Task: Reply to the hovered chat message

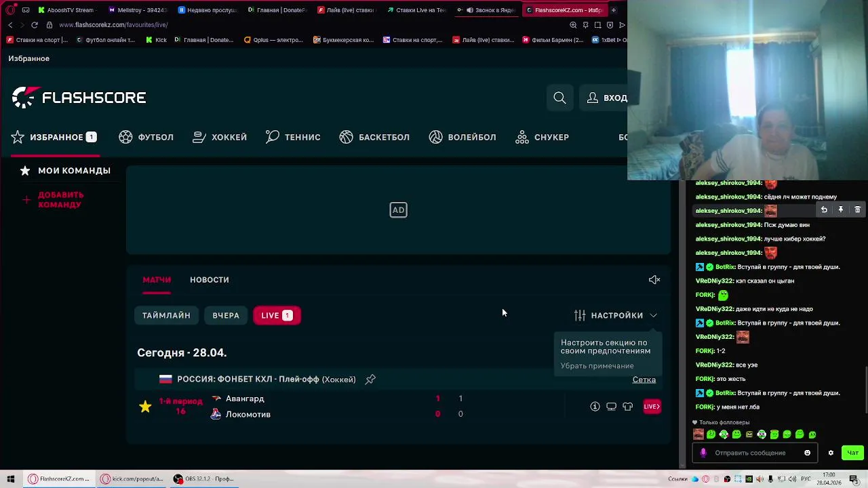Action: coord(824,210)
